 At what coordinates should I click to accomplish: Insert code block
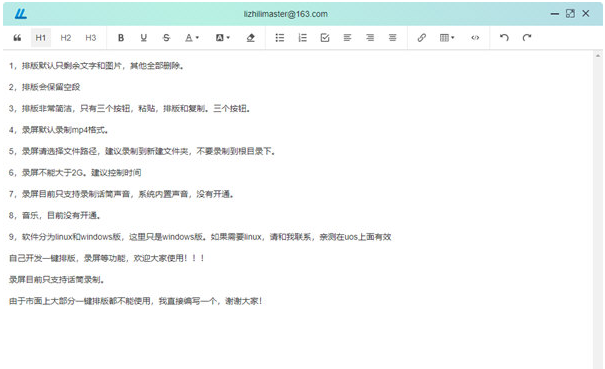click(x=475, y=37)
